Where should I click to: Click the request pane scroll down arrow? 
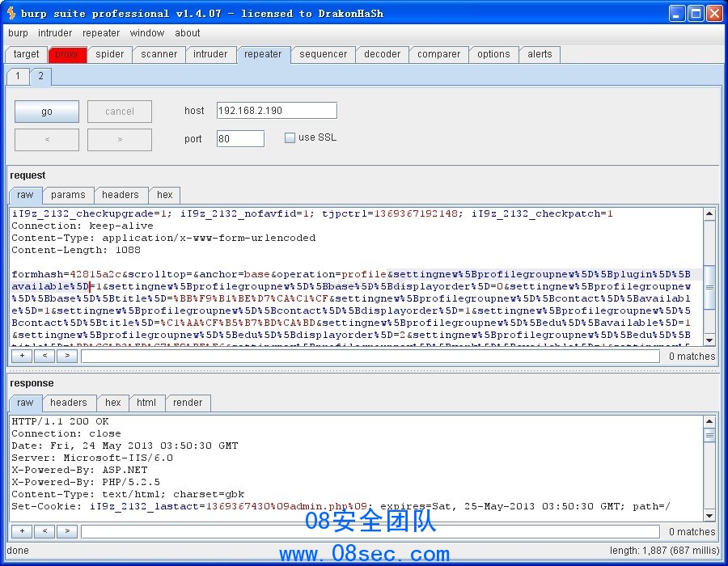tap(709, 340)
